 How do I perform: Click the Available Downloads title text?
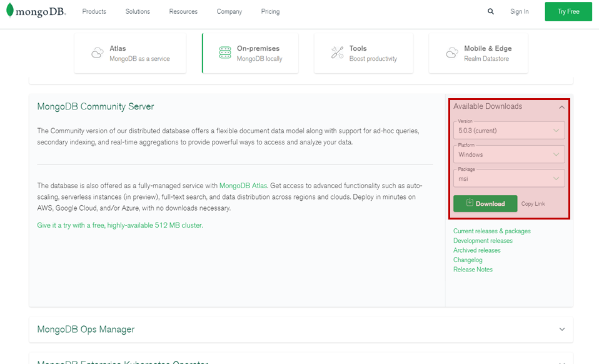tap(488, 106)
